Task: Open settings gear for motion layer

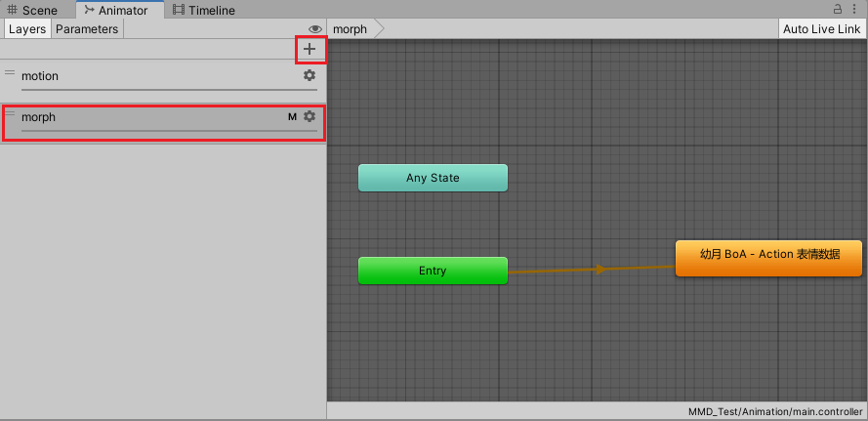Action: [x=310, y=75]
